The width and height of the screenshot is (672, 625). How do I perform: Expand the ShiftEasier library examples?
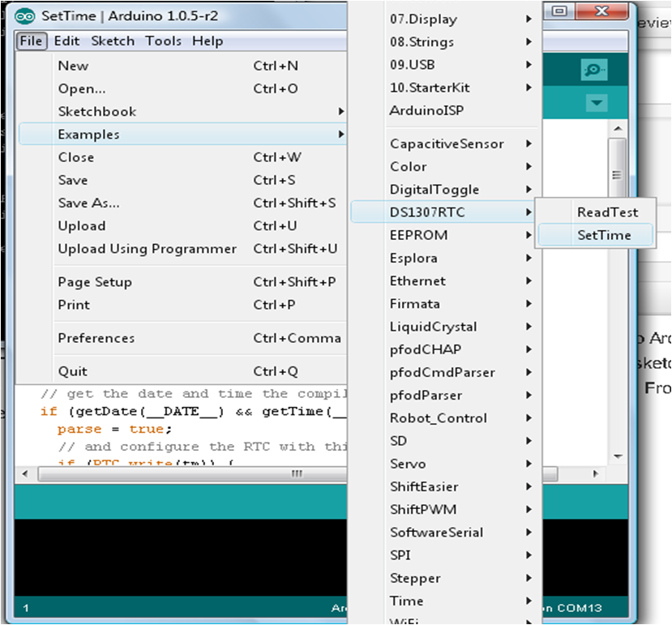(x=444, y=487)
